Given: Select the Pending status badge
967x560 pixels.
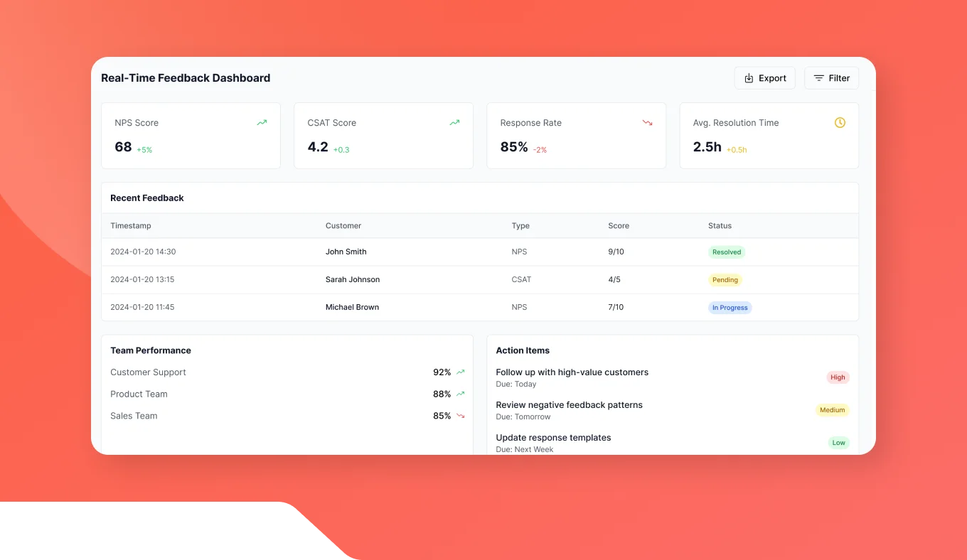Looking at the screenshot, I should pos(725,280).
